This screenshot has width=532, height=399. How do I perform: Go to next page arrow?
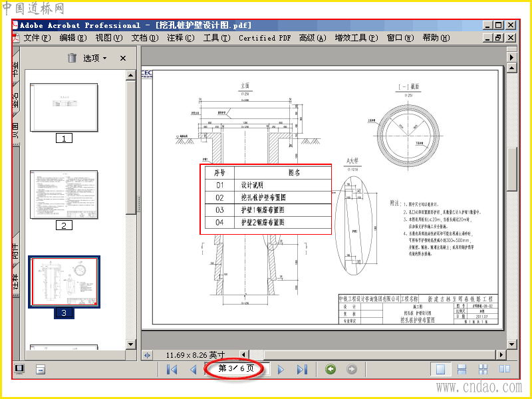pos(281,369)
